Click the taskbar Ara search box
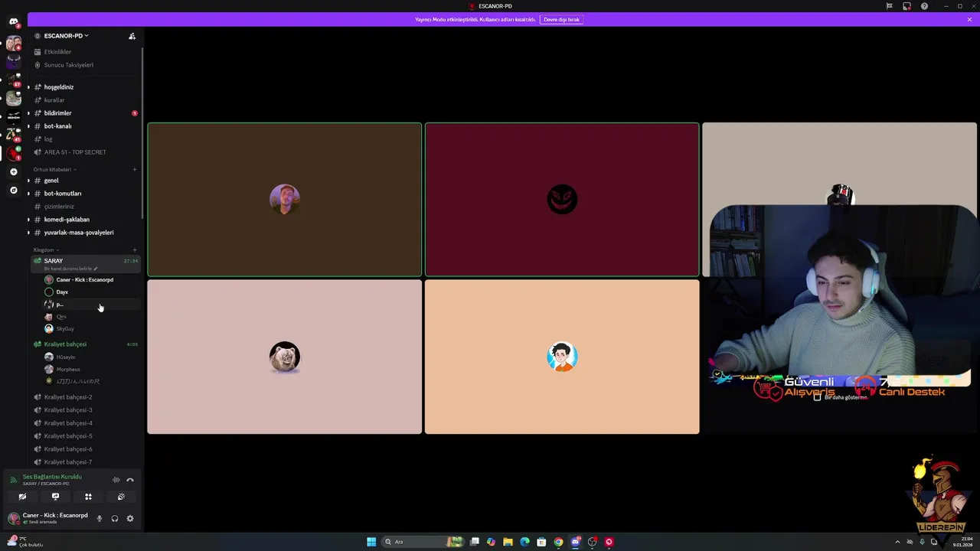The height and width of the screenshot is (551, 980). pyautogui.click(x=423, y=542)
